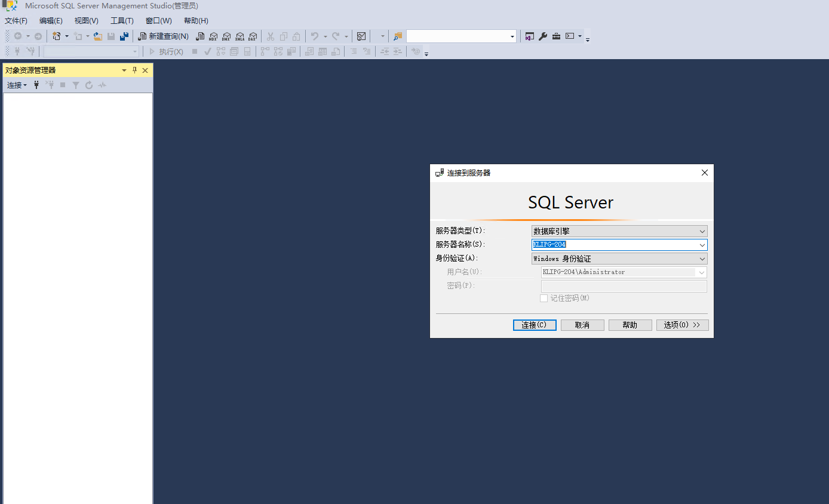Image resolution: width=829 pixels, height=504 pixels.
Task: Click the Activity Monitor icon
Action: click(361, 36)
